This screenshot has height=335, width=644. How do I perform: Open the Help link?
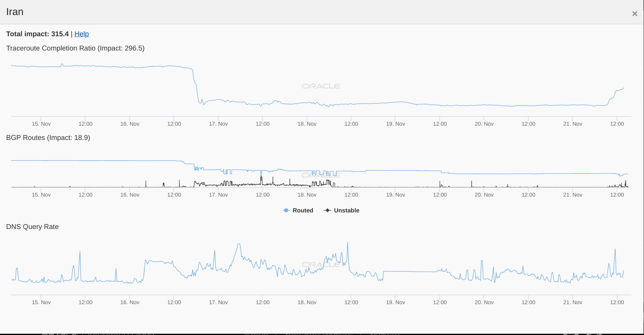pos(81,34)
